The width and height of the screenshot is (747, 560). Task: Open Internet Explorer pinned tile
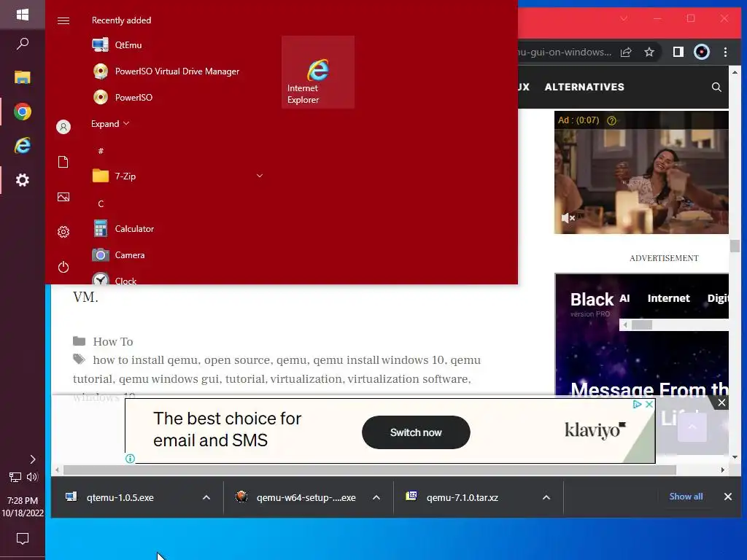click(318, 72)
